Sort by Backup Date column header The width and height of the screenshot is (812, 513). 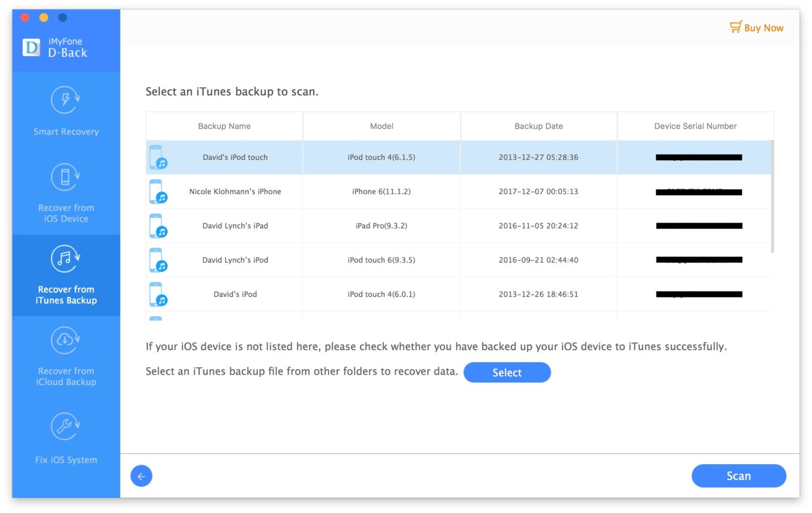click(x=538, y=126)
